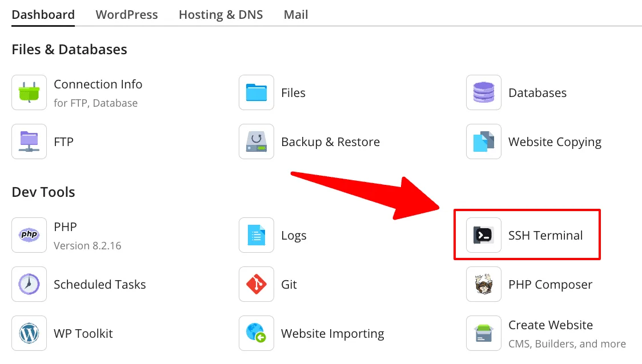Go to the Mail tab
Screen dimensions: 642x364
pyautogui.click(x=296, y=15)
